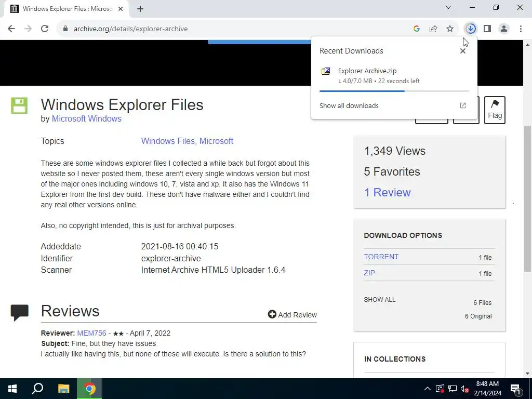Open the Windows Start menu
The image size is (532, 399).
point(12,389)
